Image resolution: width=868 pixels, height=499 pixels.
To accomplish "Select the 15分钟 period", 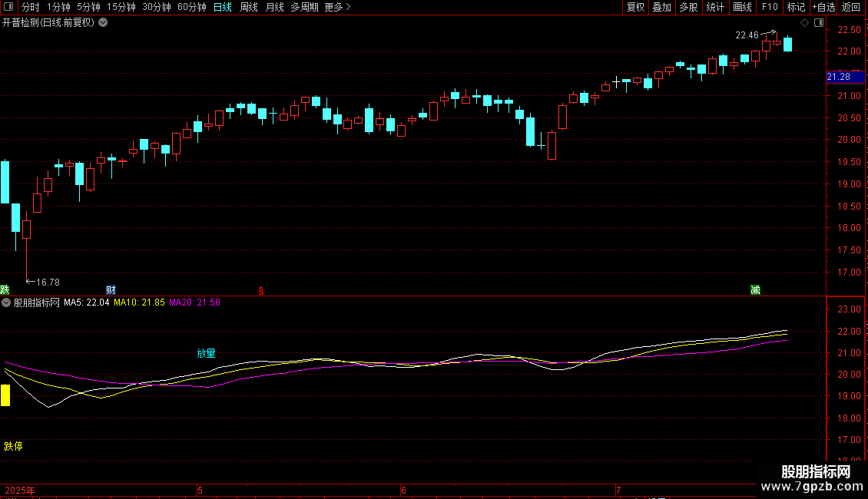I will click(121, 7).
